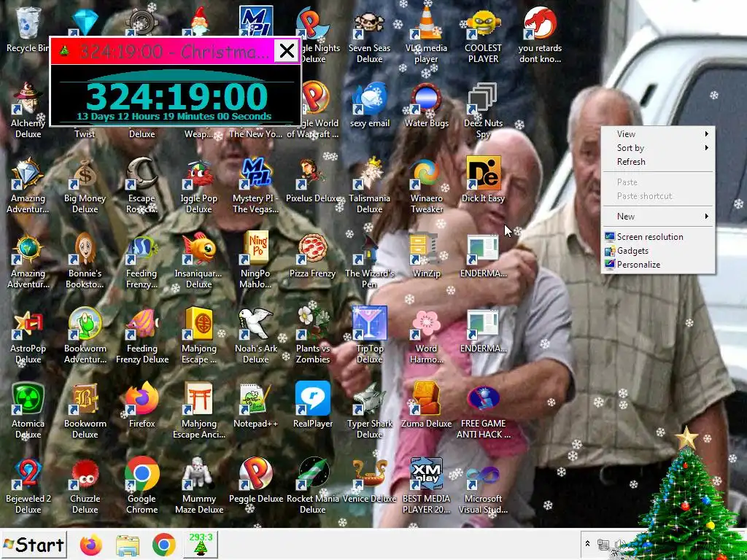Open Firefox from the taskbar
This screenshot has height=560, width=747.
point(90,545)
